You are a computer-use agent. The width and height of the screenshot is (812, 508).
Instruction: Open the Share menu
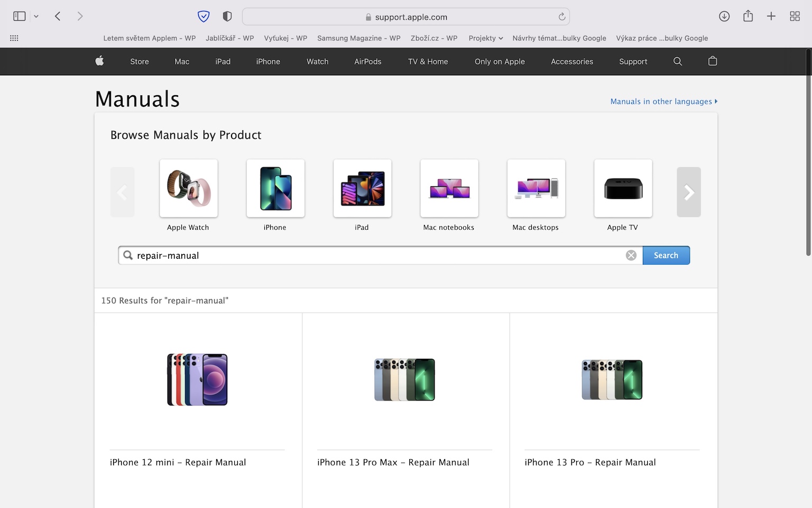coord(748,16)
